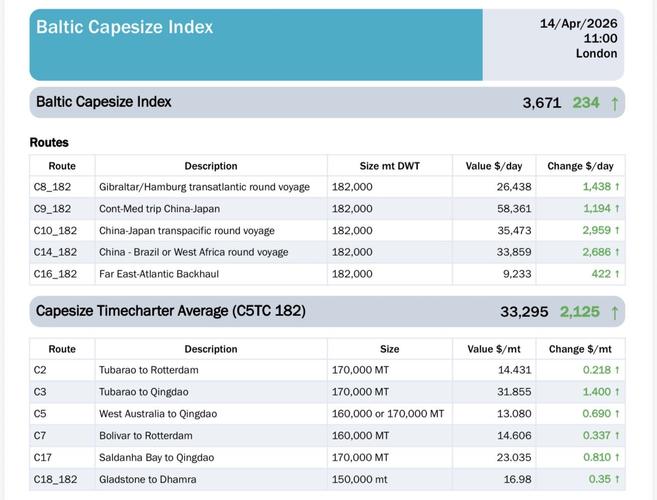Image resolution: width=657 pixels, height=500 pixels.
Task: Click the Change $/mt column header
Action: (580, 349)
